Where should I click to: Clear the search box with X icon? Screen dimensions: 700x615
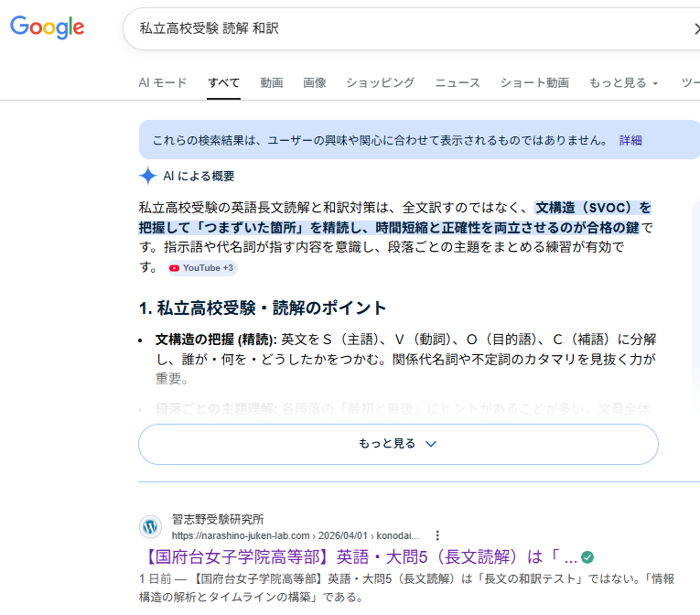click(x=695, y=29)
